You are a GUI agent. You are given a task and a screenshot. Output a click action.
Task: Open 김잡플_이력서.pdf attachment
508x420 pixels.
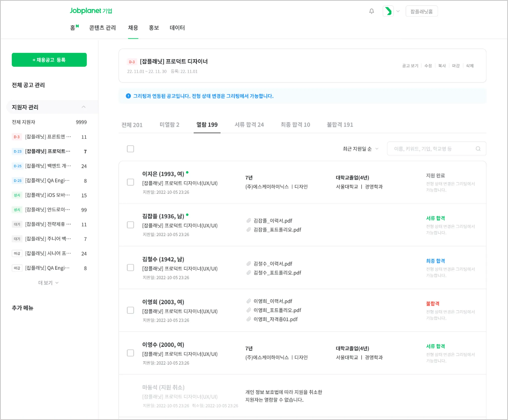[273, 221]
